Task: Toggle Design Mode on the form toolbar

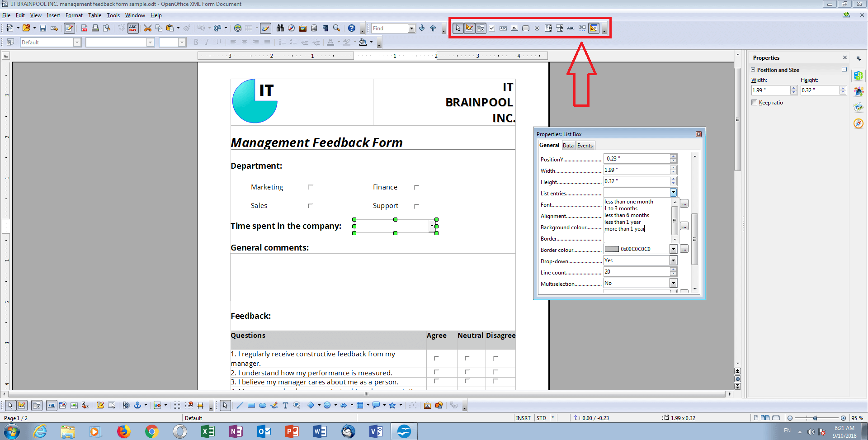Action: point(469,28)
